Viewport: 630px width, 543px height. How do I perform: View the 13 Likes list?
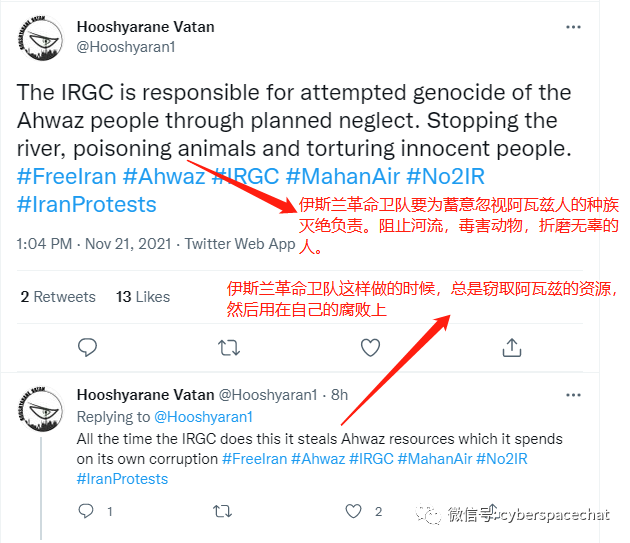[x=143, y=297]
